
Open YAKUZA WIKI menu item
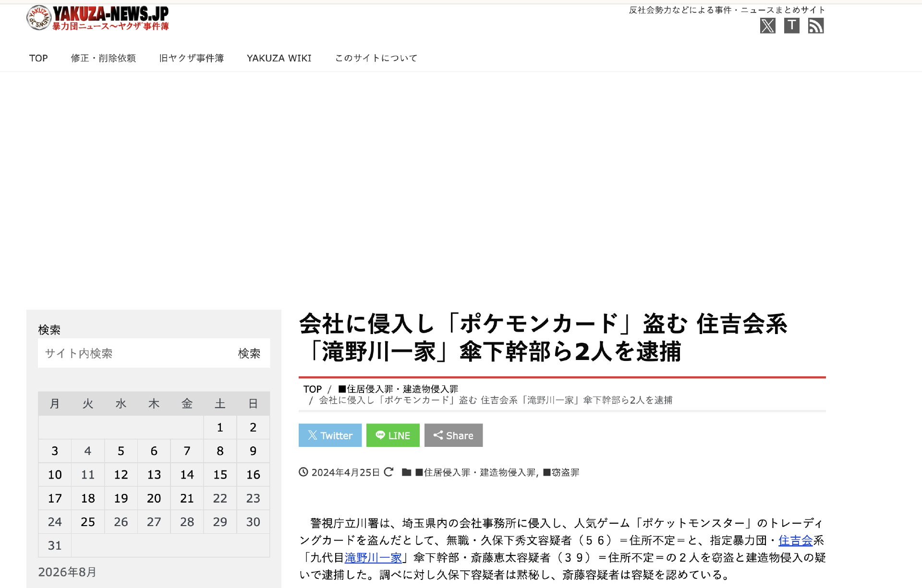279,58
